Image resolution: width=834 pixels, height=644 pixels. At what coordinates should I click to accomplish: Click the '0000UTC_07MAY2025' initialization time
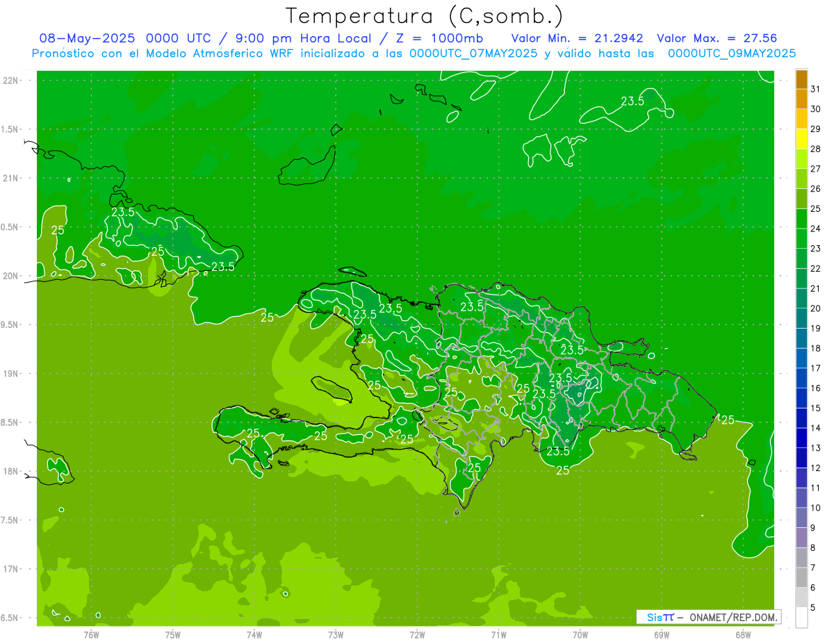(x=473, y=53)
